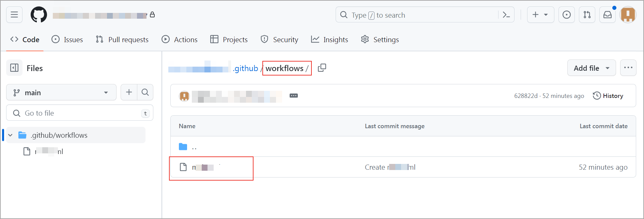Open the Issues shortcut icon in header
This screenshot has height=219, width=644.
pyautogui.click(x=567, y=15)
